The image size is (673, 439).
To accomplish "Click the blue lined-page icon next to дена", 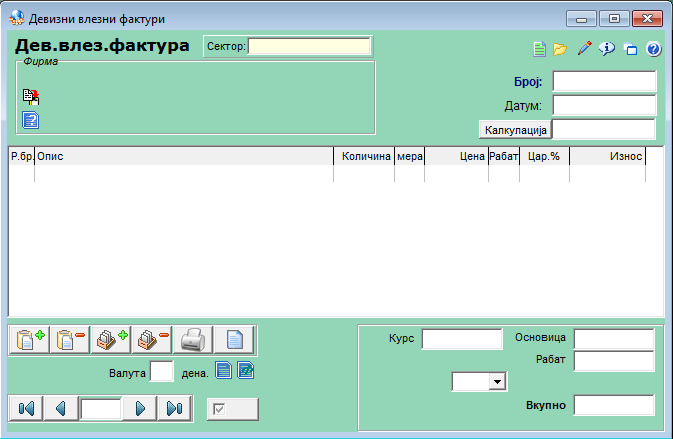I will (224, 370).
